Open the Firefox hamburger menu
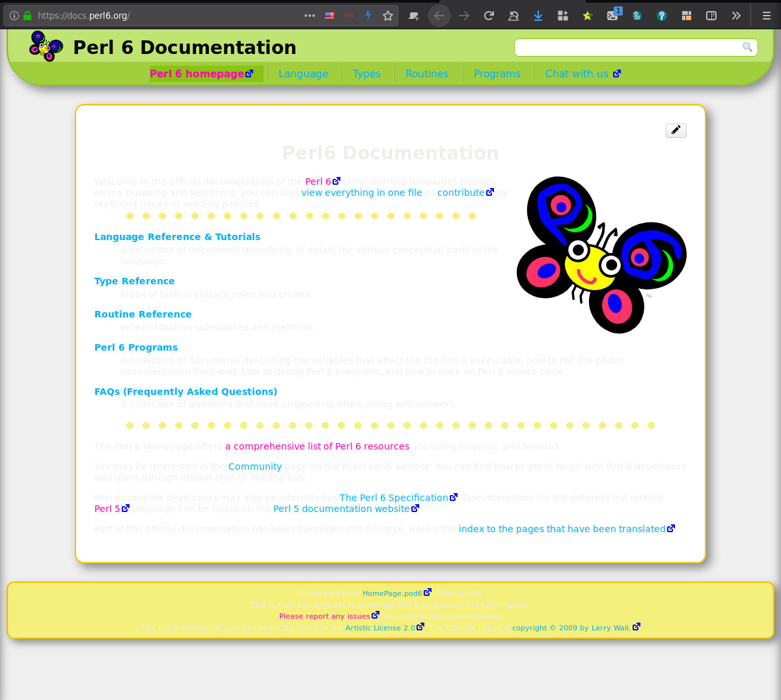 point(767,16)
